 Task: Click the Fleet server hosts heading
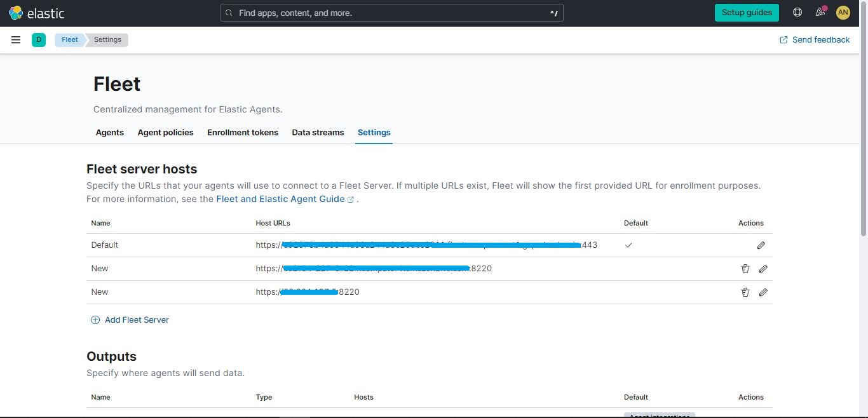pos(142,169)
